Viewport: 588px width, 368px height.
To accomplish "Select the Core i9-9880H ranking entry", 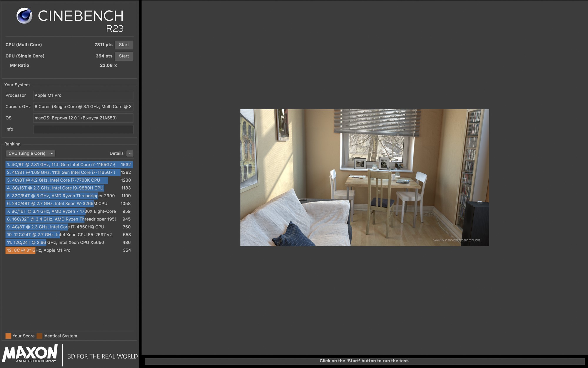I will 69,188.
